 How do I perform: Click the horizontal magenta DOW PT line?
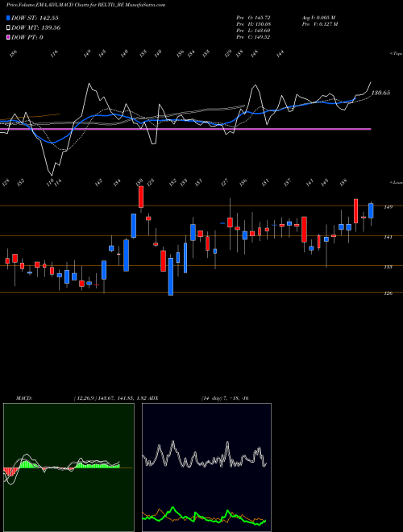(x=185, y=129)
